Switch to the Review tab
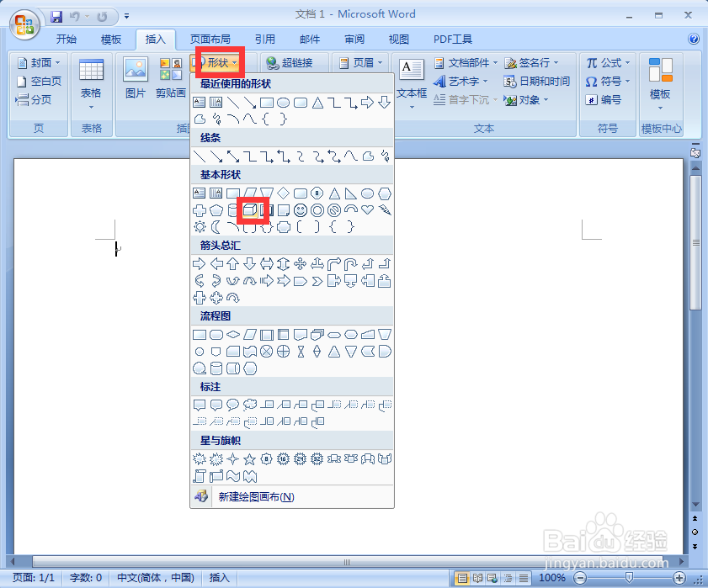Screen dimensions: 708x588 point(354,40)
